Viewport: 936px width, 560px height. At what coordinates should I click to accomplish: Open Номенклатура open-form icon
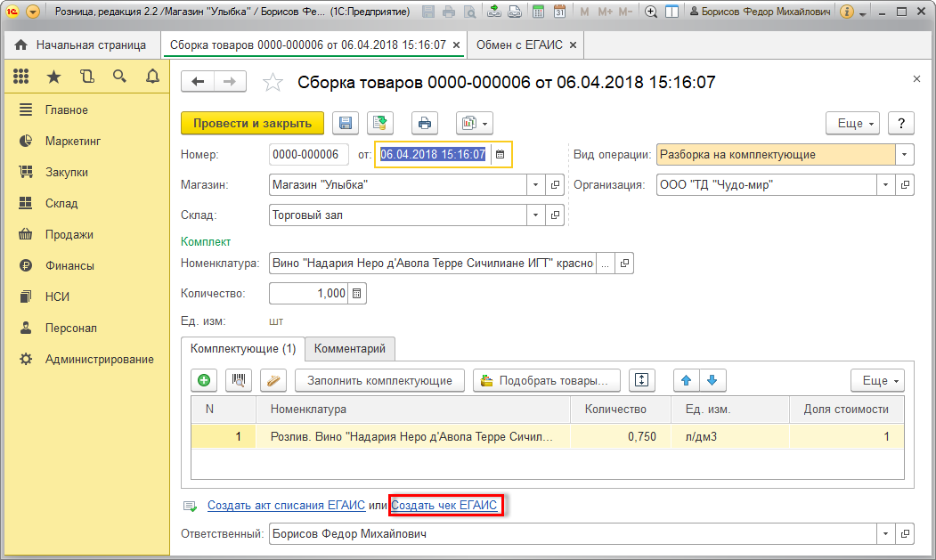click(624, 264)
